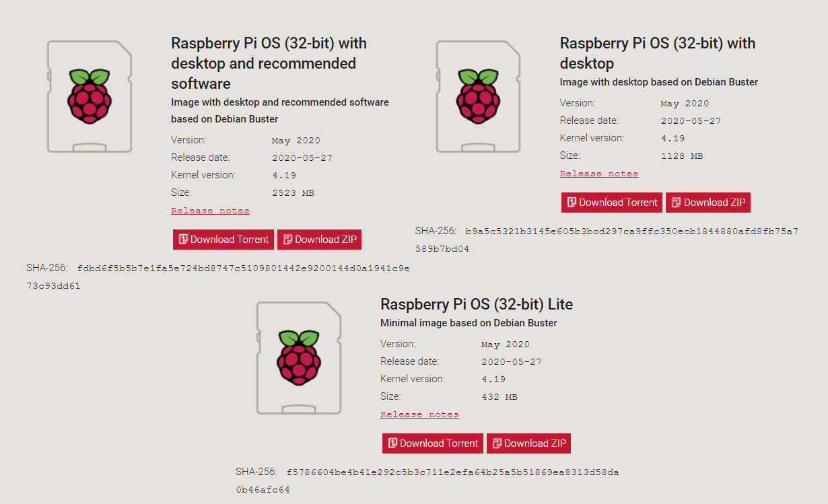Click the size value '1128 MB'
The image size is (828, 504).
682,156
